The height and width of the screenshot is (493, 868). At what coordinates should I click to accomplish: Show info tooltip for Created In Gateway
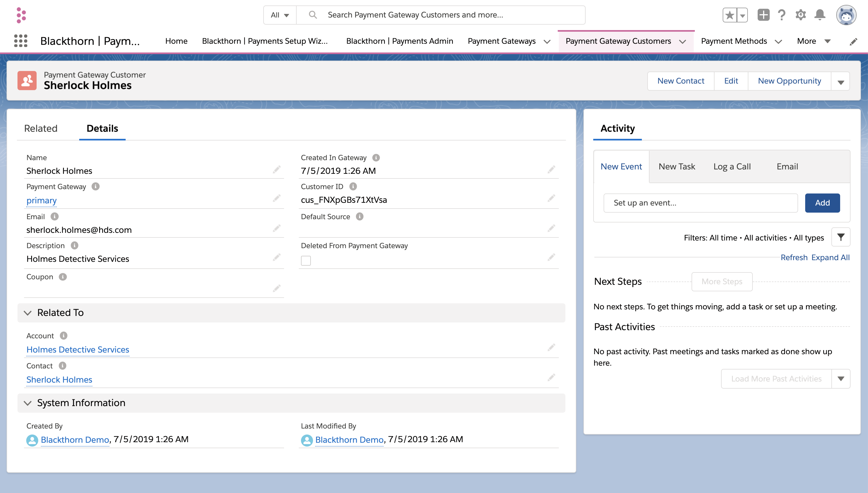point(376,158)
